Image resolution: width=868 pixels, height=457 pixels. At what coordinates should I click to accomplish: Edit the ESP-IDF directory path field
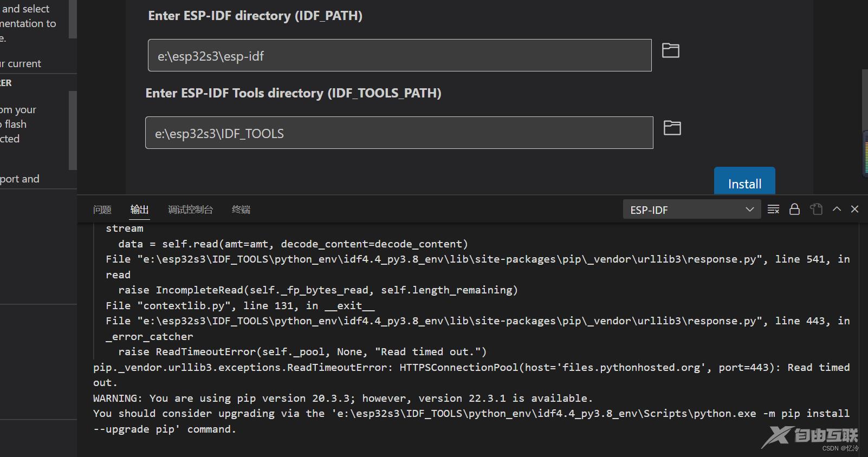coord(399,55)
